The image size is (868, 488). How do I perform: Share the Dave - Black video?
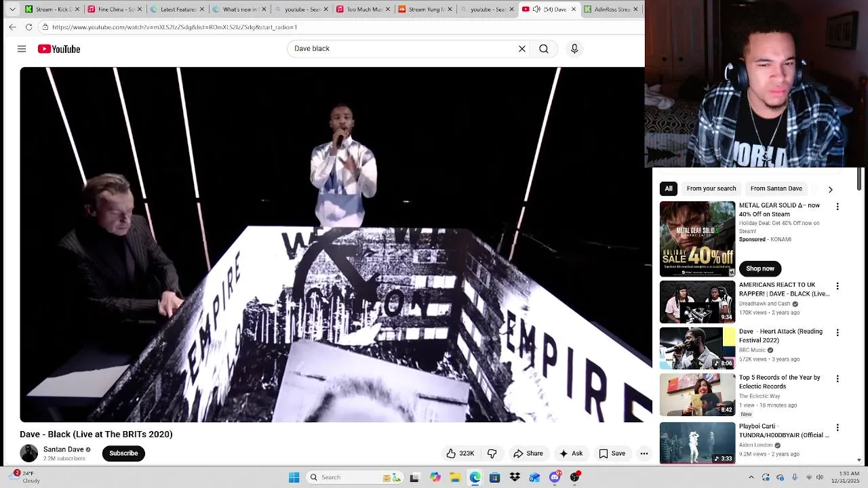pos(528,453)
